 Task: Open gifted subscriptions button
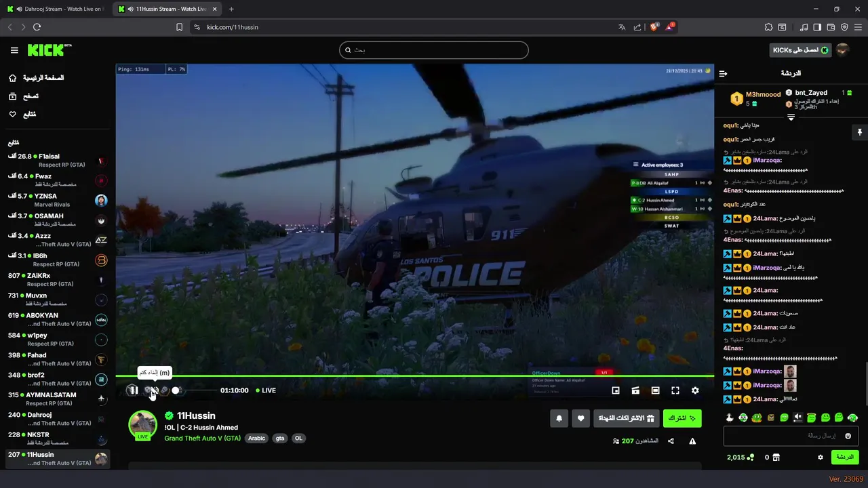click(626, 418)
